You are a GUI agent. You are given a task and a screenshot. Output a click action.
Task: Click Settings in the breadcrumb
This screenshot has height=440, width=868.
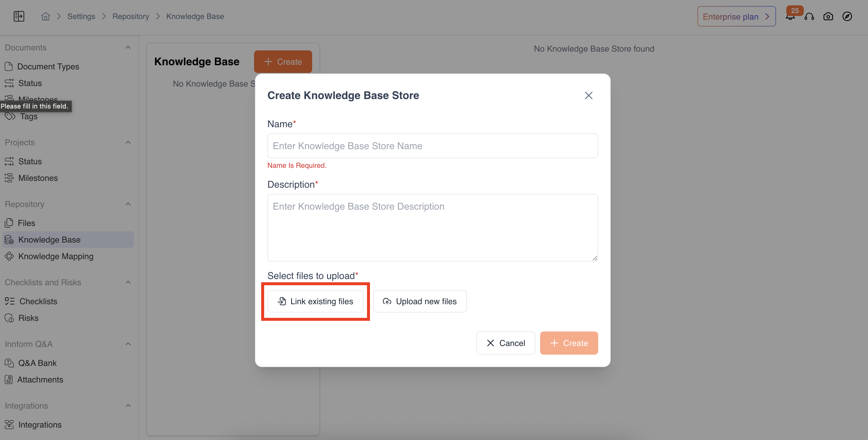[81, 16]
